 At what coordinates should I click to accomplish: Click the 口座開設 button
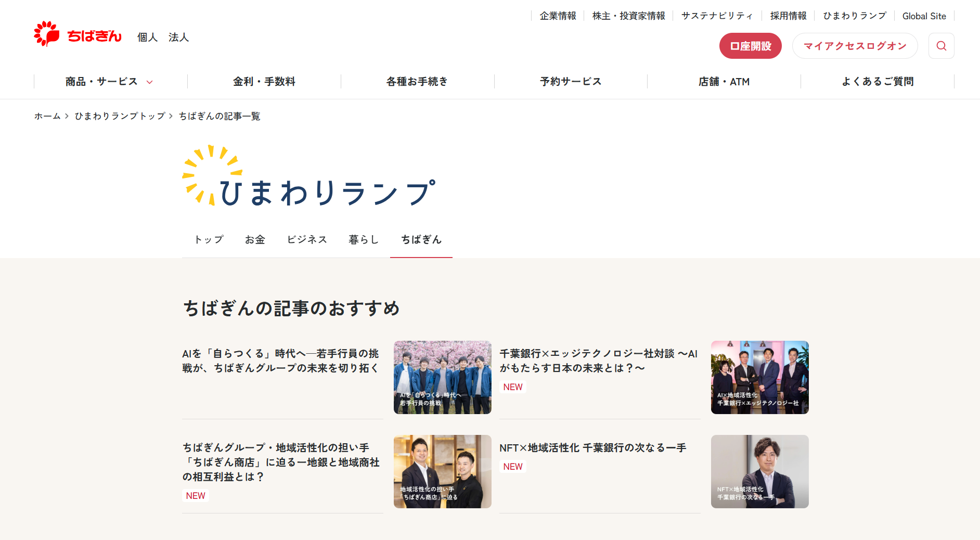tap(751, 46)
